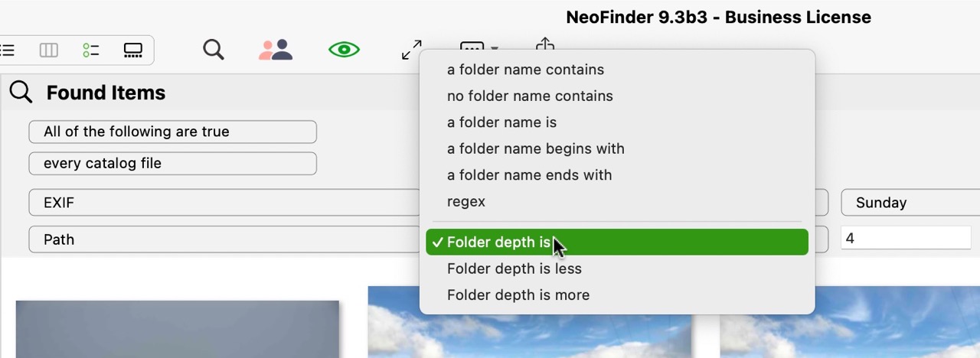
Task: Choose 'a folder name contains'
Action: pyautogui.click(x=617, y=70)
